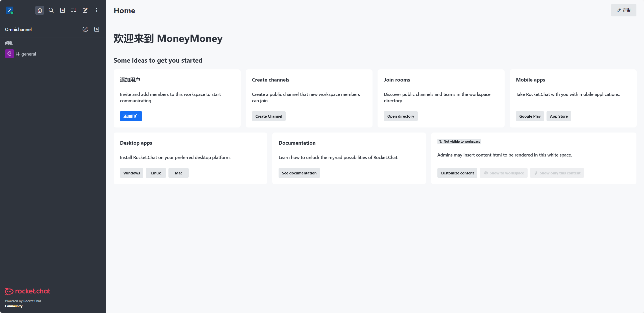Image resolution: width=644 pixels, height=313 pixels.
Task: Click the Mobile apps card title
Action: (x=530, y=80)
